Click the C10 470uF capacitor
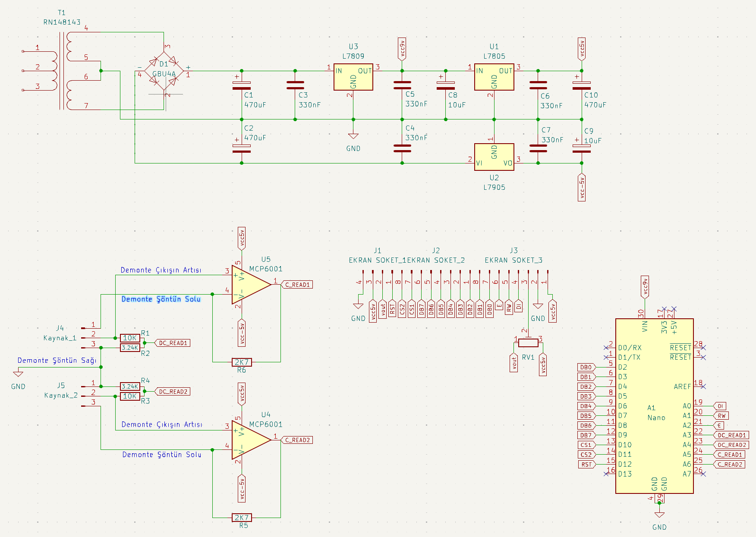 (582, 85)
